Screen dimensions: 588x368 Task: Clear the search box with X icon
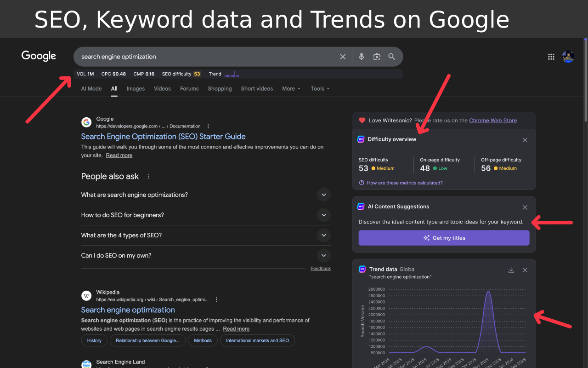pyautogui.click(x=343, y=57)
